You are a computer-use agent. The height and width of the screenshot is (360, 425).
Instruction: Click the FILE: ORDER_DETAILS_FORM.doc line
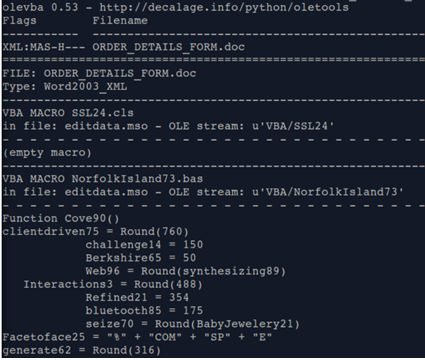[x=99, y=73]
